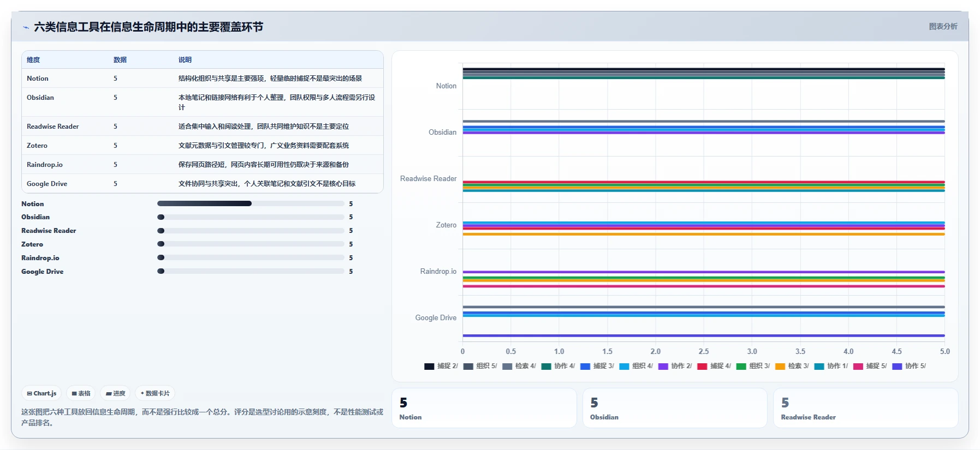Click the 维度 column header
Viewport: 980px width, 450px height.
[33, 60]
